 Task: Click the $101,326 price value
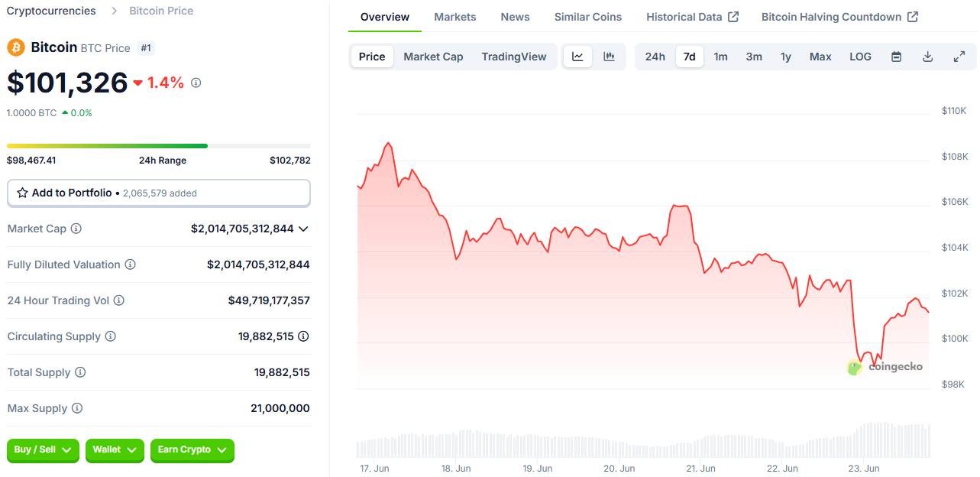67,83
